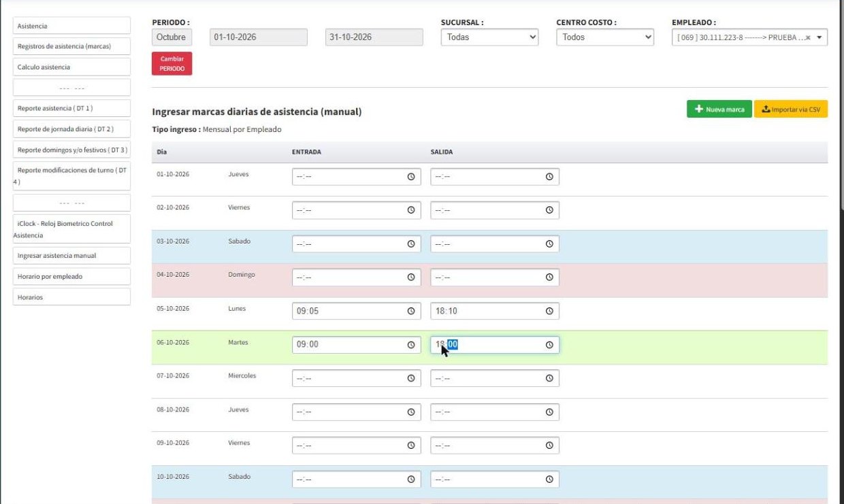Click the clock icon in 08-10-2026 SALIDA
The height and width of the screenshot is (504, 844).
[549, 412]
